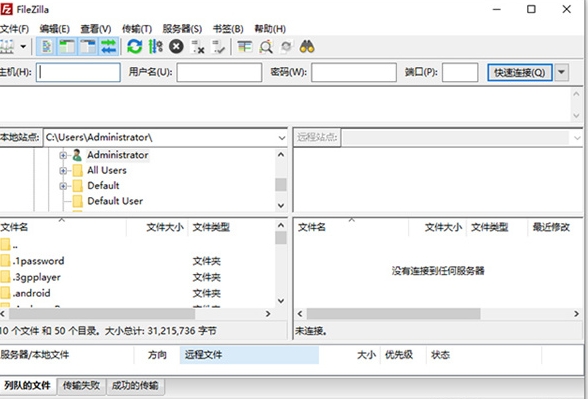Cancel current operation with X icon

tap(176, 47)
